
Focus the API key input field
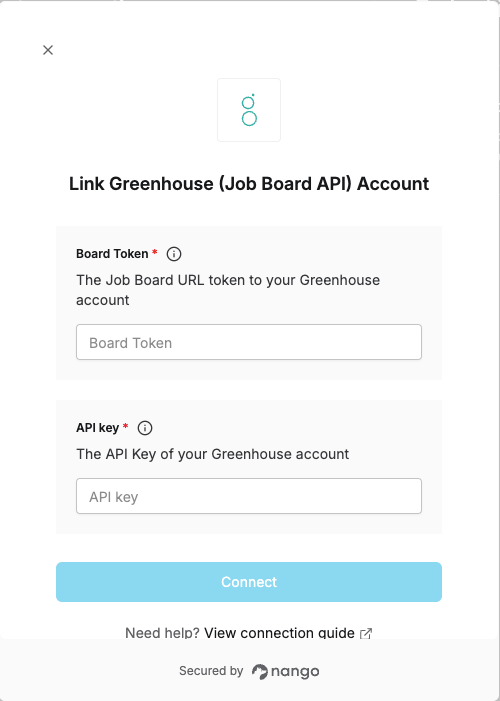click(249, 496)
